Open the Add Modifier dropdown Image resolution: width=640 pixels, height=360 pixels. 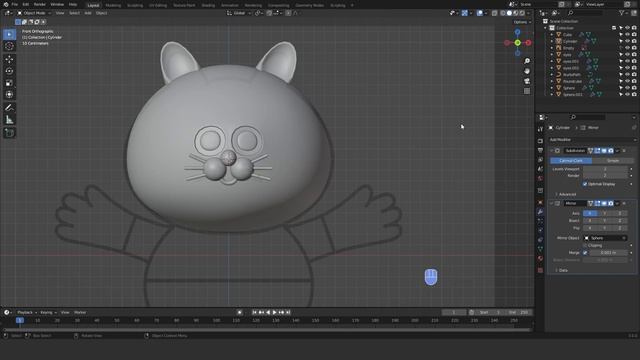coord(592,140)
